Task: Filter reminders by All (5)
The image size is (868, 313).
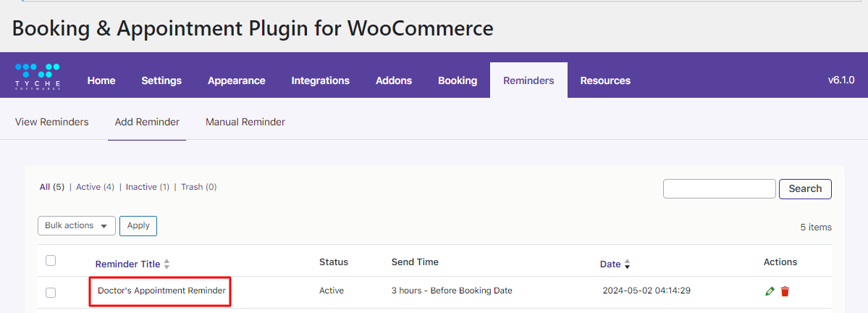Action: pos(52,187)
